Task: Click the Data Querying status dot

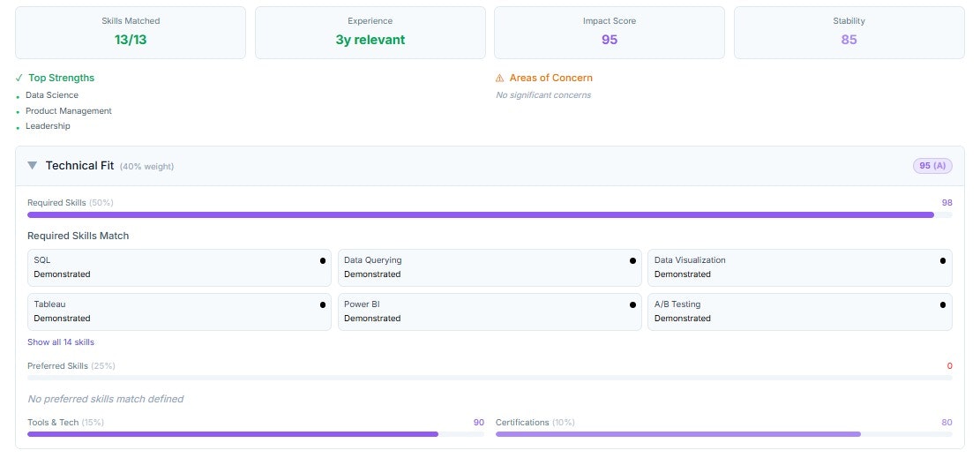Action: 632,261
